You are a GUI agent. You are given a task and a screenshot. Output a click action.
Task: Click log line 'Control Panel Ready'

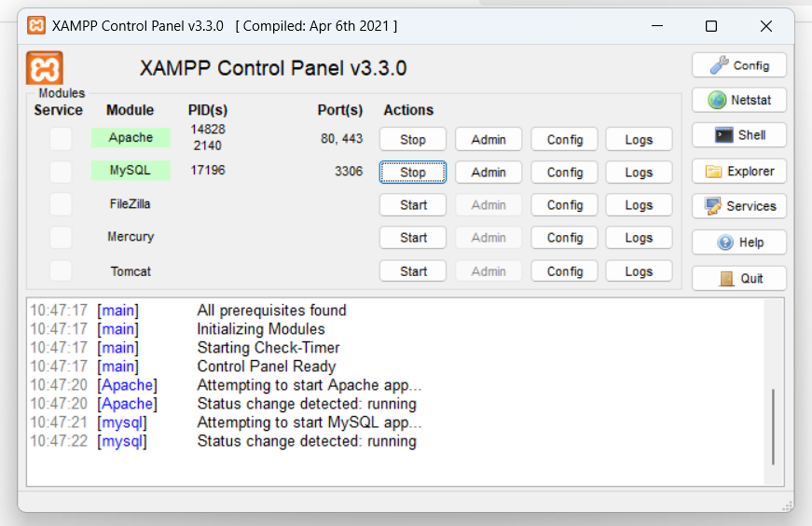(267, 367)
